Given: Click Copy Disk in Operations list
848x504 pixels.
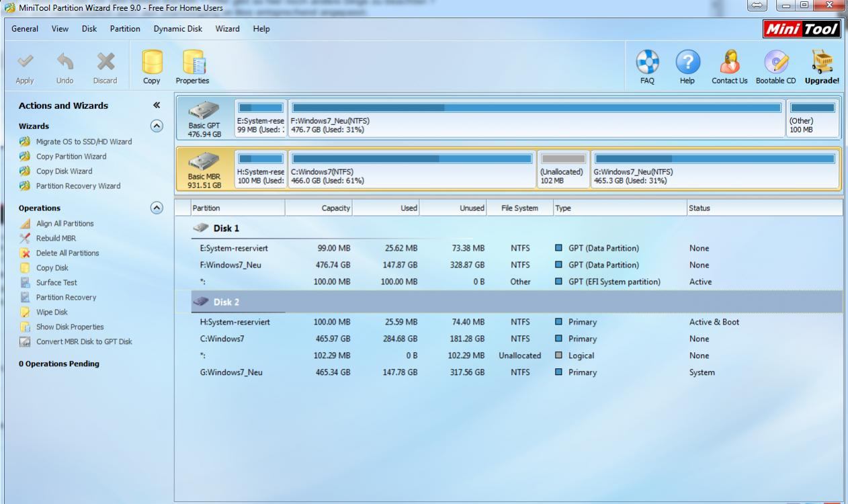Looking at the screenshot, I should pos(52,268).
